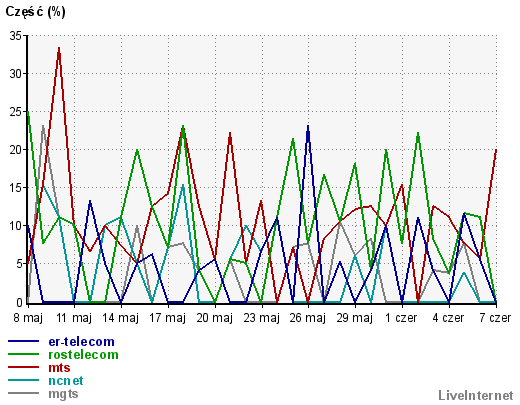Select the 1 czer axis label
Screen dimensions: 520x405
click(x=401, y=318)
